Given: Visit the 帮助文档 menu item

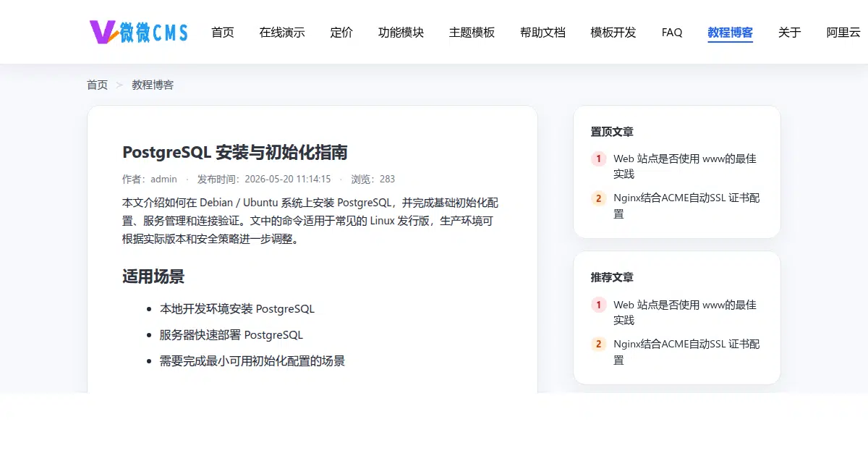Looking at the screenshot, I should [542, 33].
